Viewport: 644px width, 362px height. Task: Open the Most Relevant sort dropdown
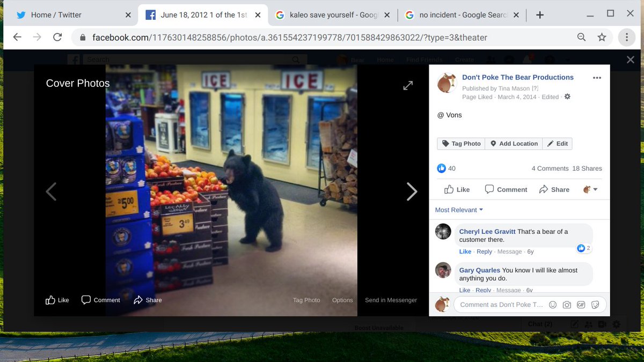[459, 210]
